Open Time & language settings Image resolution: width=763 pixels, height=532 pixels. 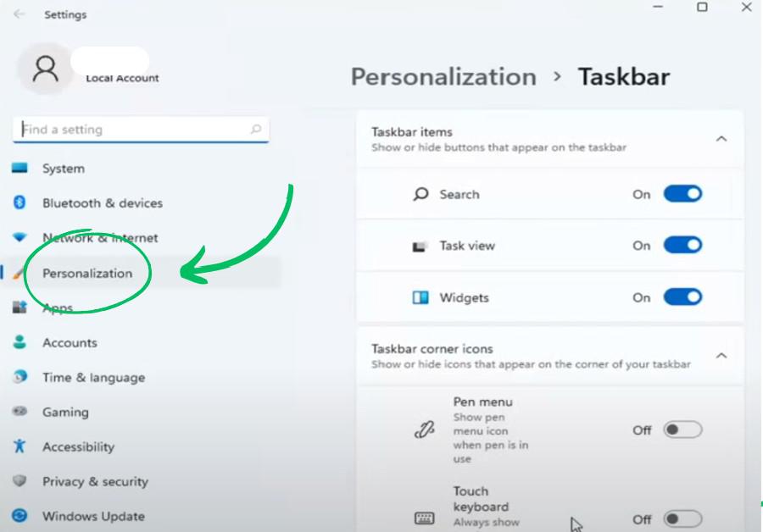click(x=93, y=378)
